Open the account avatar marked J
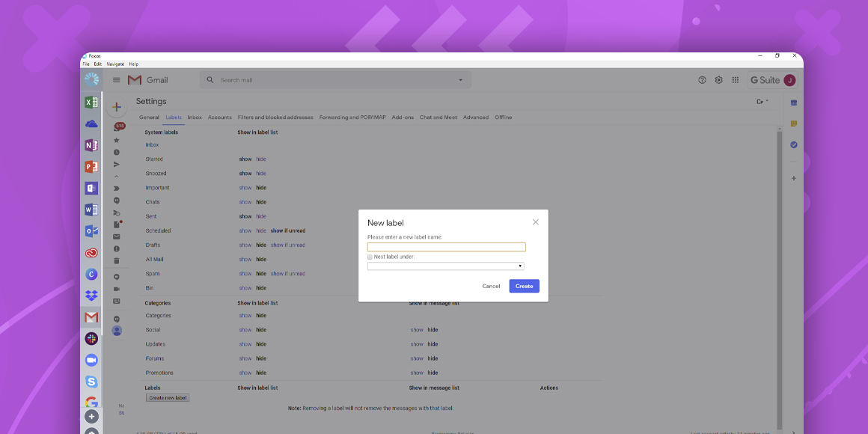The image size is (868, 434). point(790,80)
